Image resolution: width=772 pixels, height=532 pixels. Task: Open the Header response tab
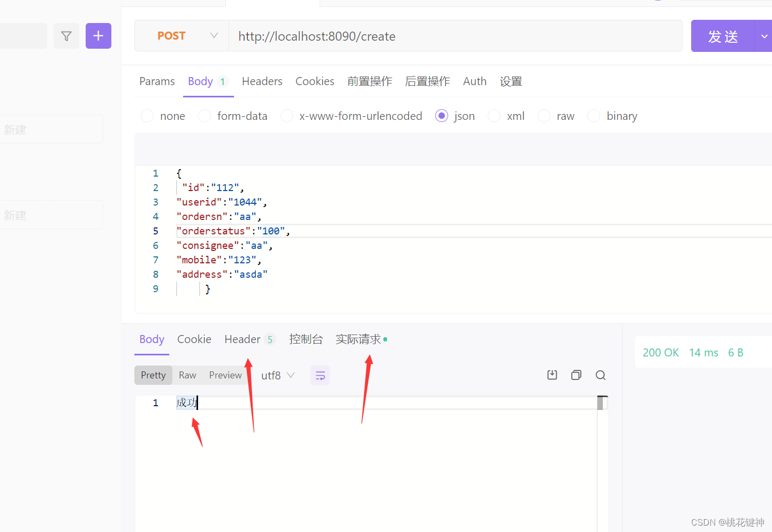click(x=243, y=339)
